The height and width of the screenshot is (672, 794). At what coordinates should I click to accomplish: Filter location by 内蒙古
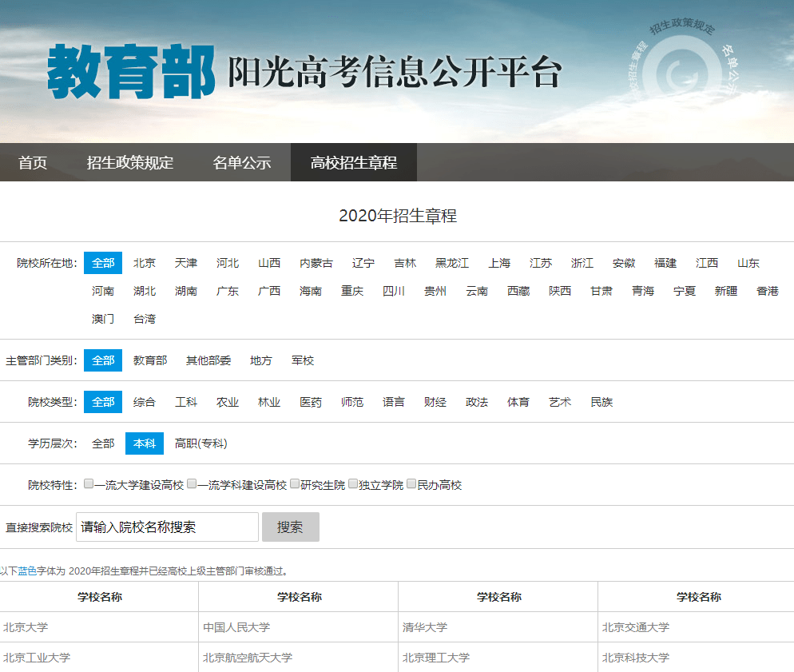pyautogui.click(x=316, y=263)
